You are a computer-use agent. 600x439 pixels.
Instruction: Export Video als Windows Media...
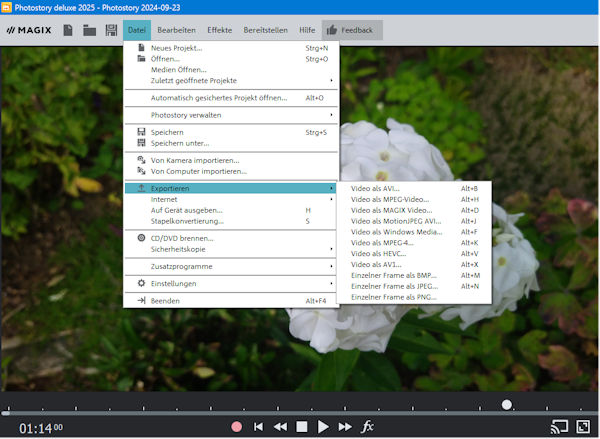pos(414,232)
